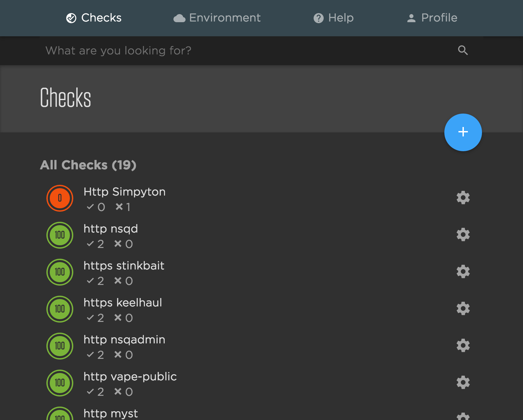Screen dimensions: 523x420
Task: Add a new check with plus button
Action: point(463,132)
